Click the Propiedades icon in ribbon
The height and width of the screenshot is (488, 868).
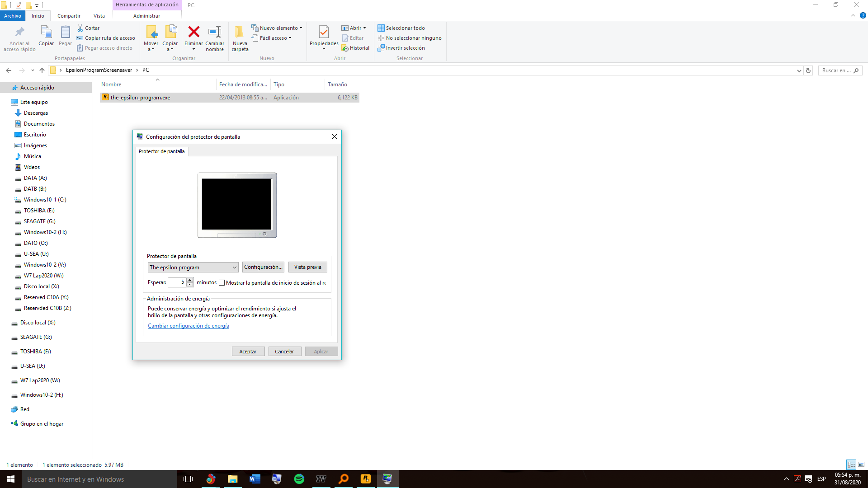324,32
